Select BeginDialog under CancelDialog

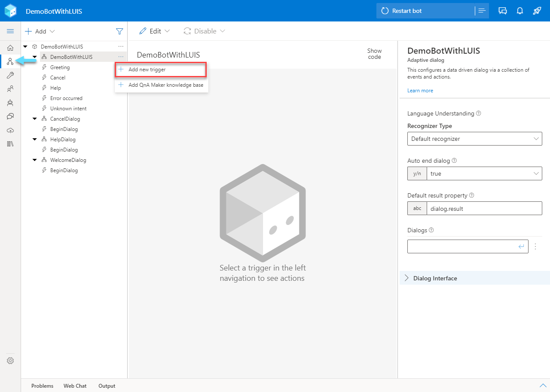click(x=64, y=129)
